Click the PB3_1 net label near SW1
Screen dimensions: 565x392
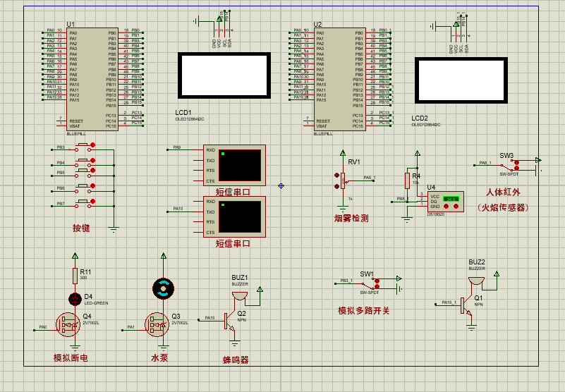tap(346, 281)
